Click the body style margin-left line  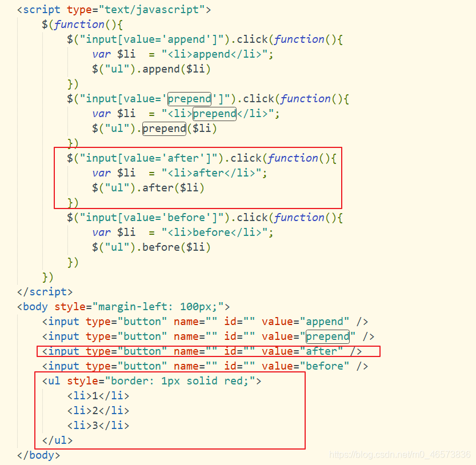click(123, 307)
